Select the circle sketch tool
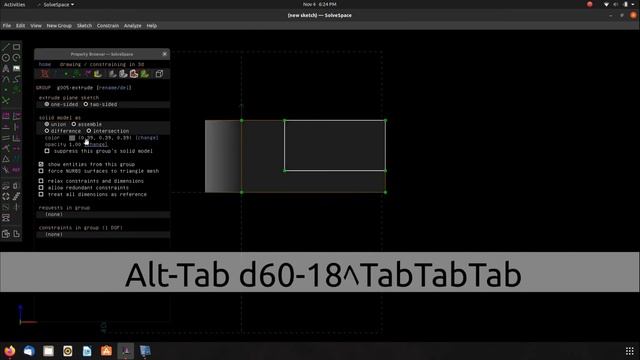Image resolution: width=640 pixels, height=360 pixels. pos(6,58)
